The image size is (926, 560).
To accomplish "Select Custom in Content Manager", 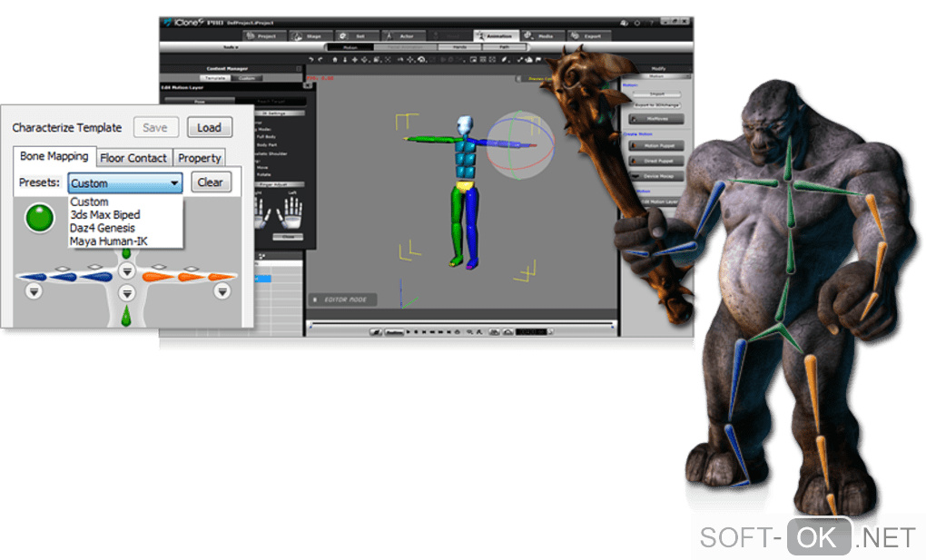I will 247,78.
